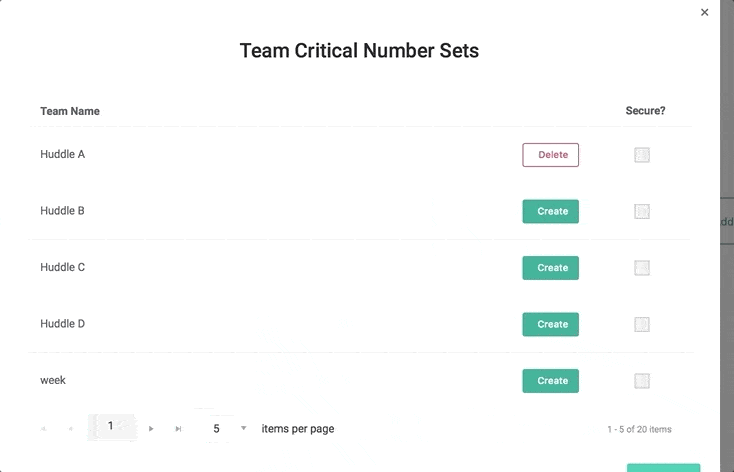Toggle the Secure checkbox for Huddle A
The width and height of the screenshot is (734, 472).
point(642,155)
